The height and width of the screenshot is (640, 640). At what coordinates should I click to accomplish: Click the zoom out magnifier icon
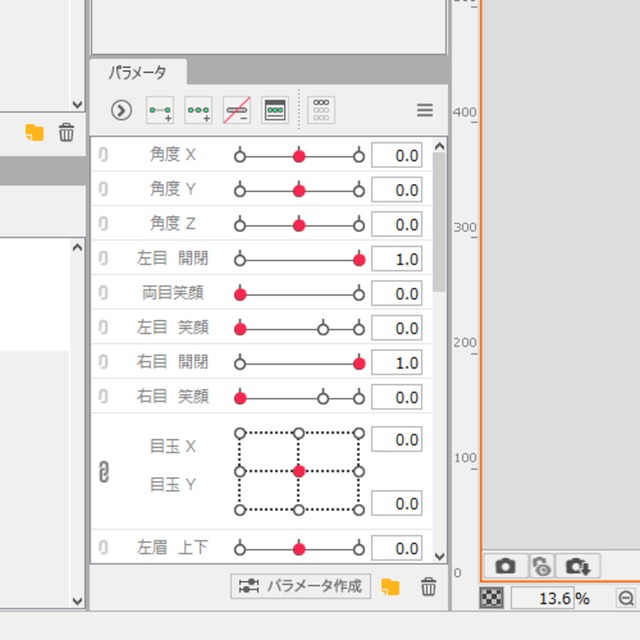pyautogui.click(x=626, y=599)
